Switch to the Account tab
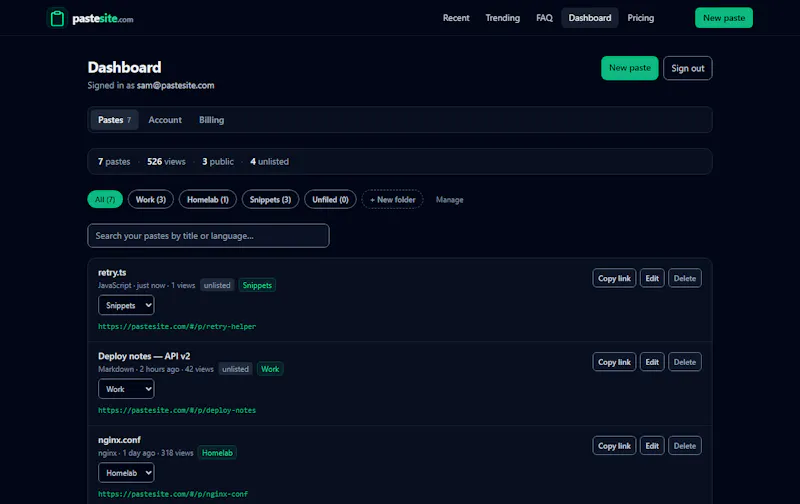Viewport: 800px width, 504px height. click(x=165, y=120)
